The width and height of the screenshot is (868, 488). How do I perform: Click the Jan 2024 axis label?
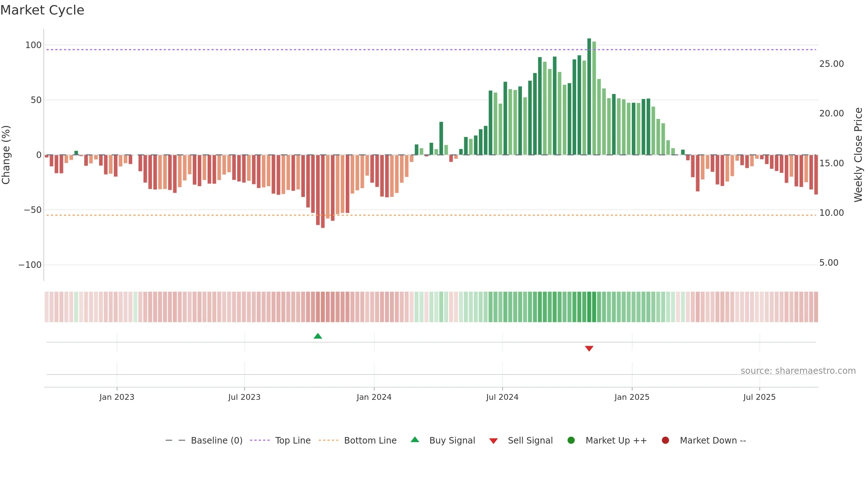tap(374, 397)
